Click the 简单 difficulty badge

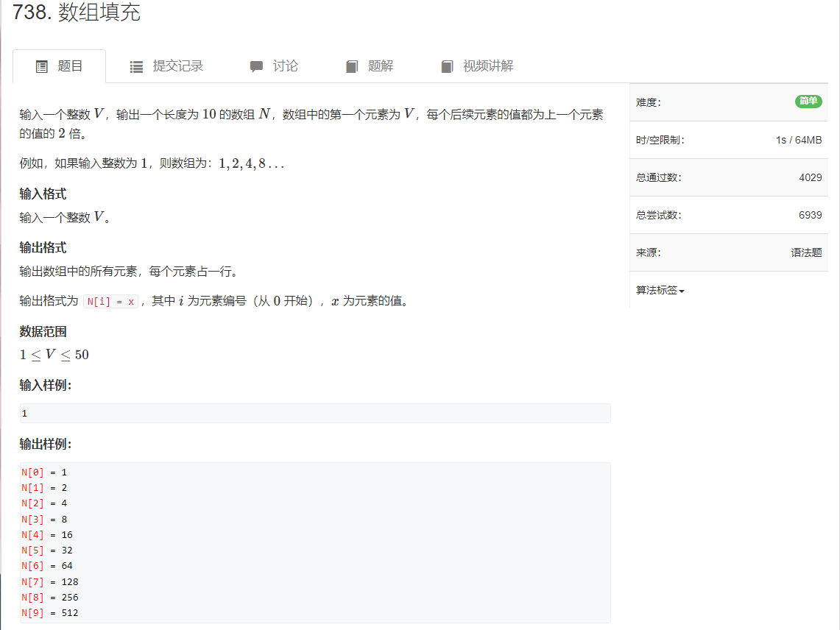pos(808,102)
